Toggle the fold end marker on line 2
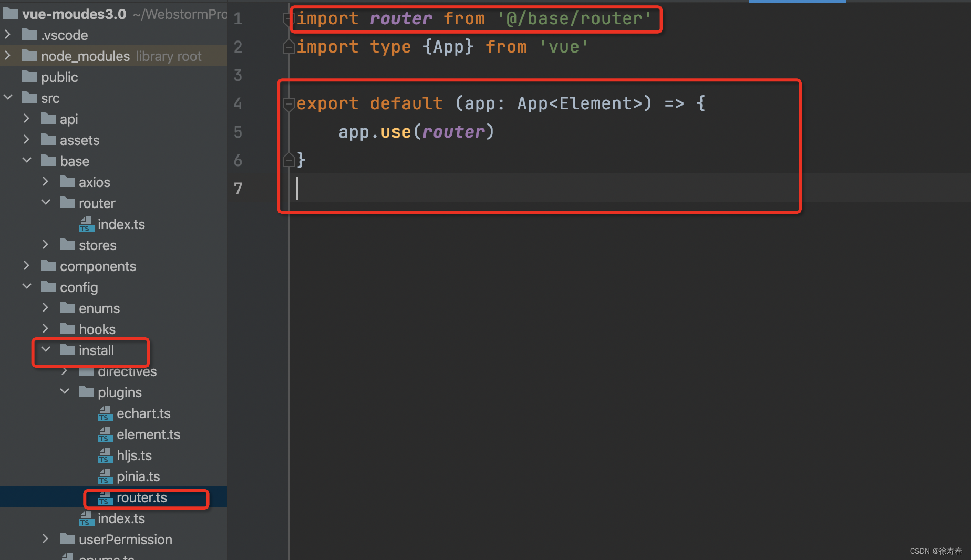The width and height of the screenshot is (971, 560). pyautogui.click(x=288, y=46)
